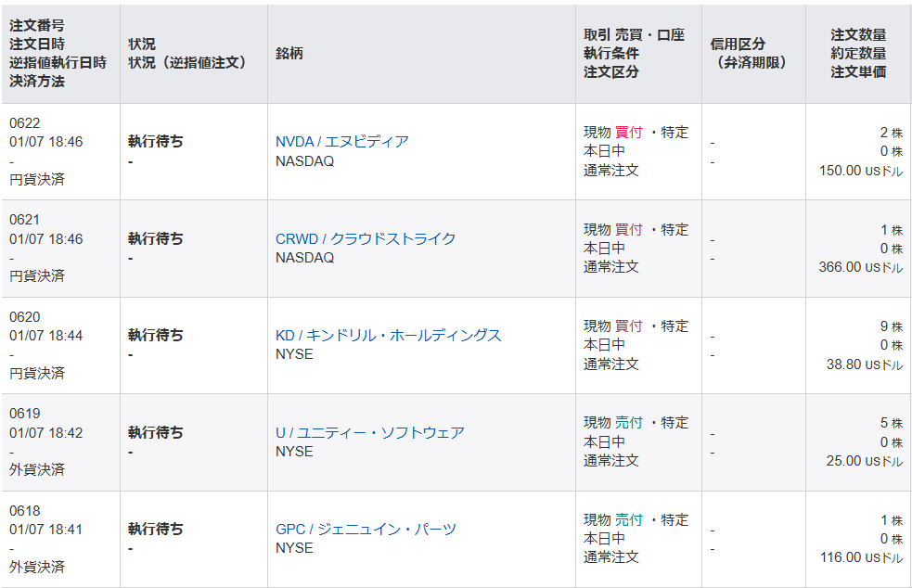
Task: Click the 信用区分（弁済期限）column header
Action: tap(753, 54)
